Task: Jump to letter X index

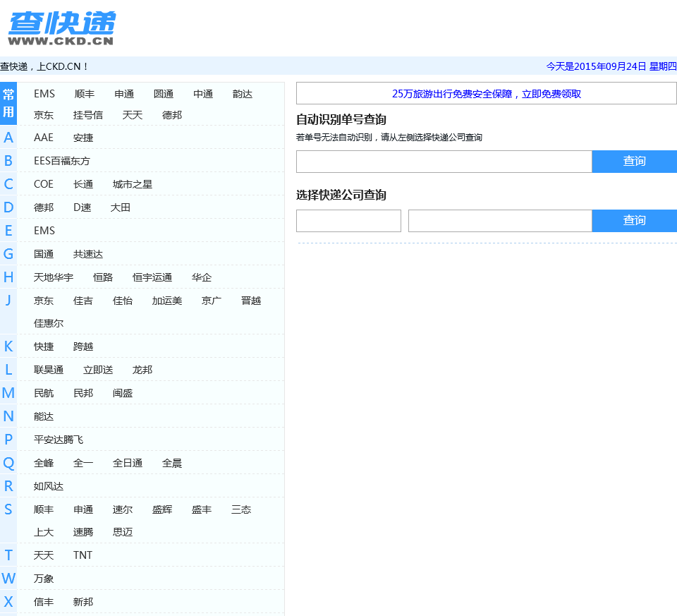Action: click(x=8, y=602)
